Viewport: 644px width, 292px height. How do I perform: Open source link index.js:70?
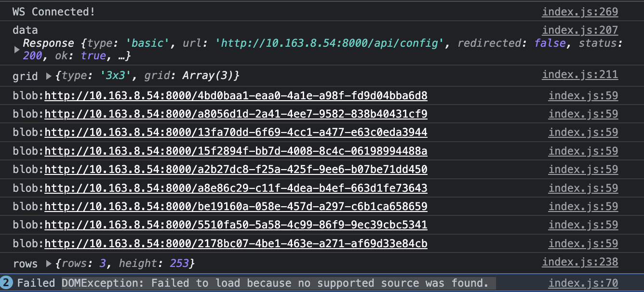point(583,283)
